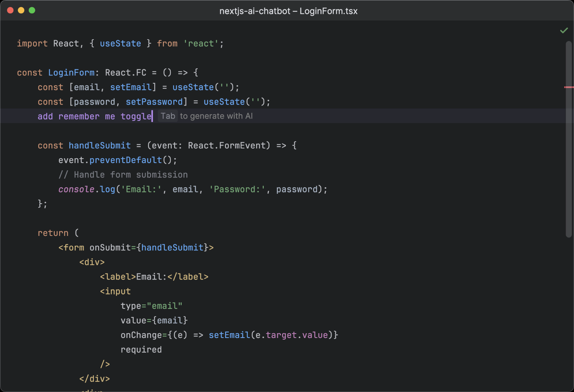Click the 'handleSubmit' function declaration name

pos(100,146)
